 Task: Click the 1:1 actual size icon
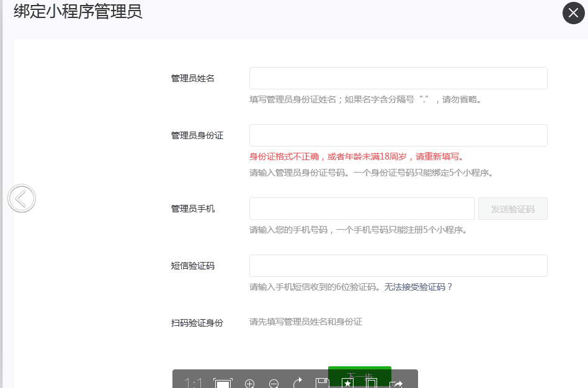click(x=194, y=383)
